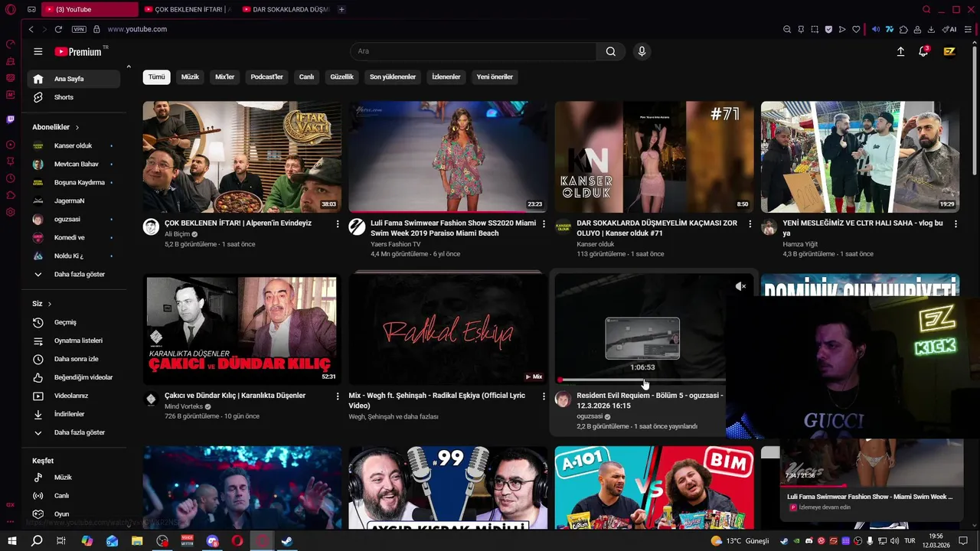Open the Radikal Eşkiya mix thumbnail
The width and height of the screenshot is (980, 551).
[448, 329]
